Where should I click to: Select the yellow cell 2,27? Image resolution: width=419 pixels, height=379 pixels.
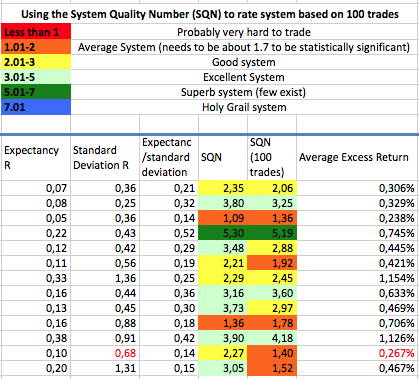[223, 353]
